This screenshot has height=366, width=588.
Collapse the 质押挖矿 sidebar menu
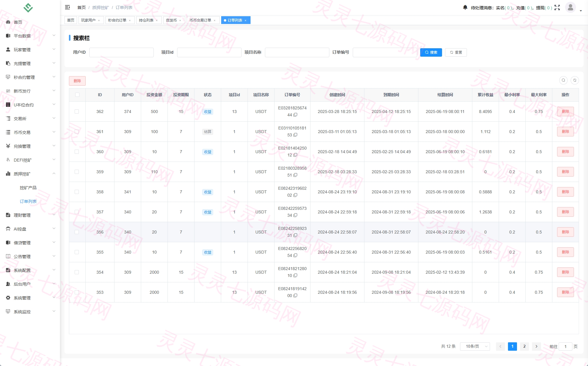(30, 174)
